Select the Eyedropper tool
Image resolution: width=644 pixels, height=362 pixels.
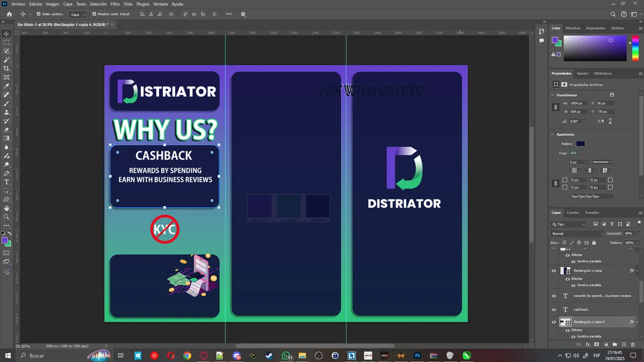click(x=7, y=86)
